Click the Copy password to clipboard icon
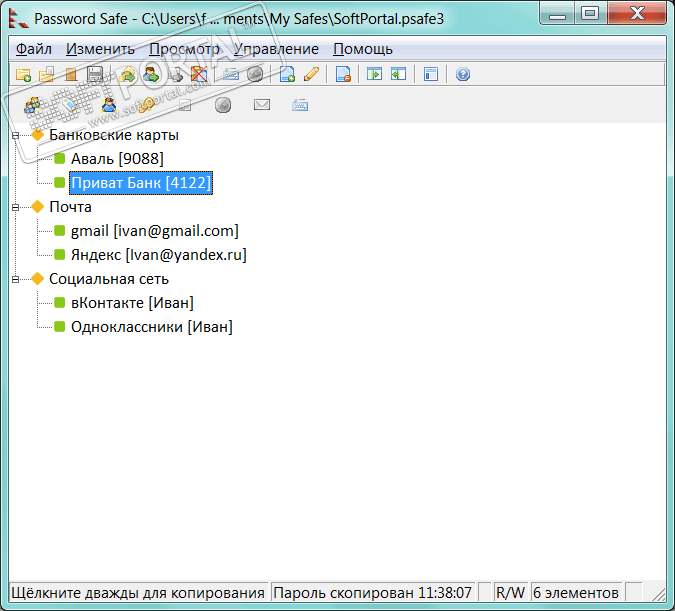This screenshot has width=675, height=611. [x=127, y=75]
